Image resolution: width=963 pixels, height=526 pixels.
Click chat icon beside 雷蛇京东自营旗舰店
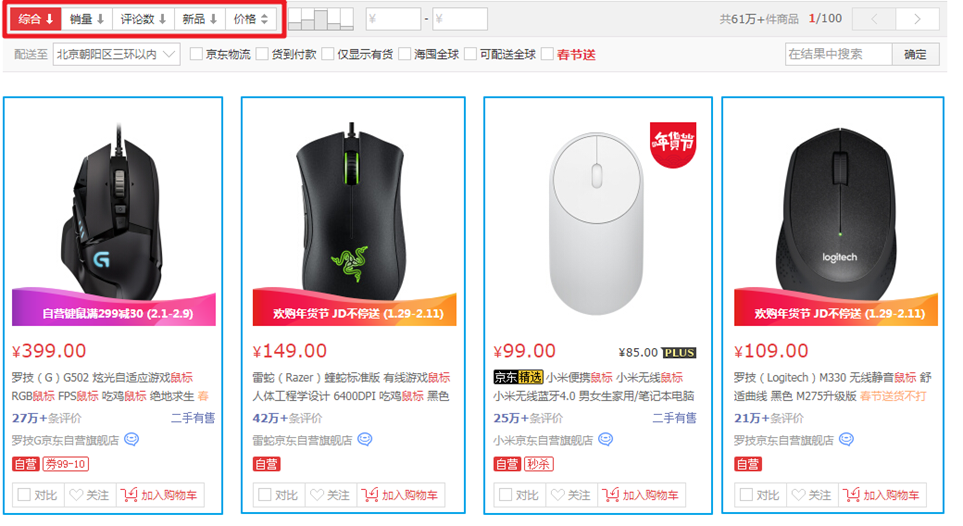point(365,440)
